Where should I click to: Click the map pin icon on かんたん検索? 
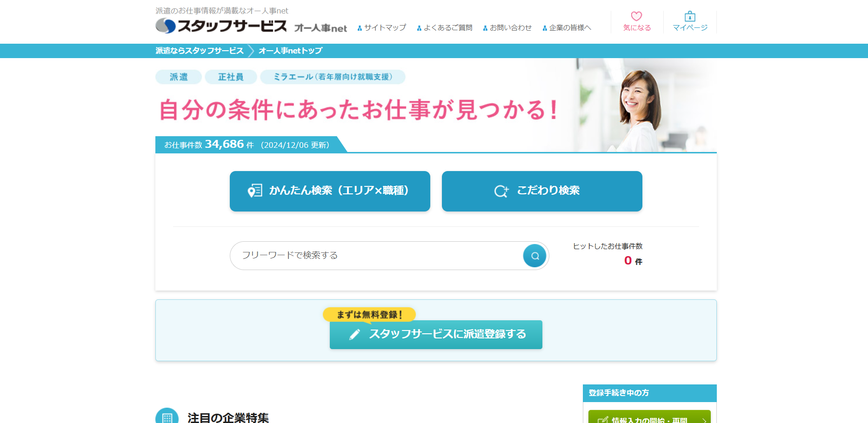254,191
